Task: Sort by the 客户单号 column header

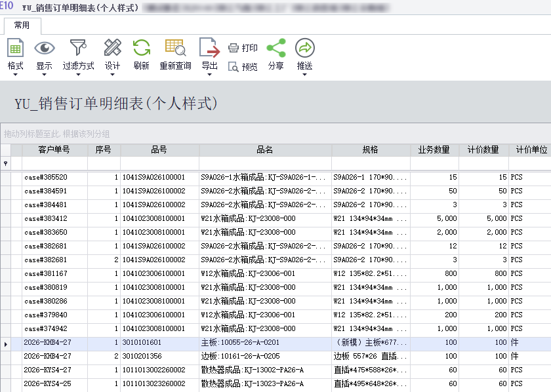Action: [x=54, y=150]
